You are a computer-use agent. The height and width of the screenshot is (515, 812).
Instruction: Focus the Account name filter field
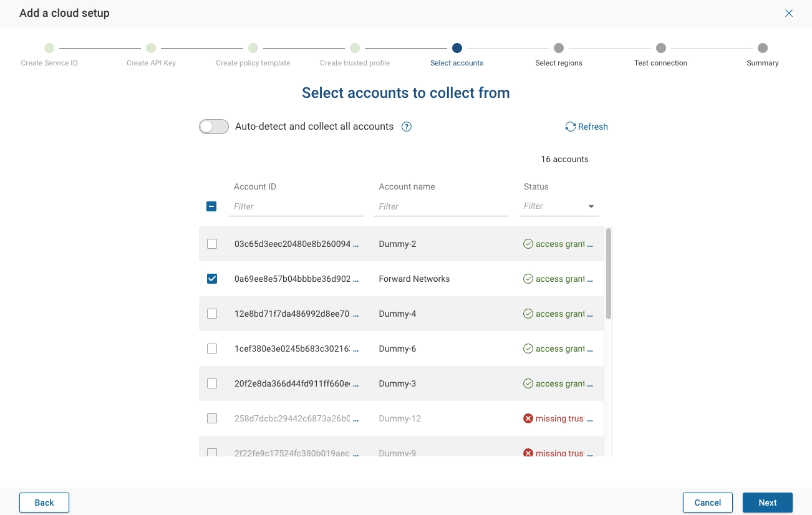[442, 206]
